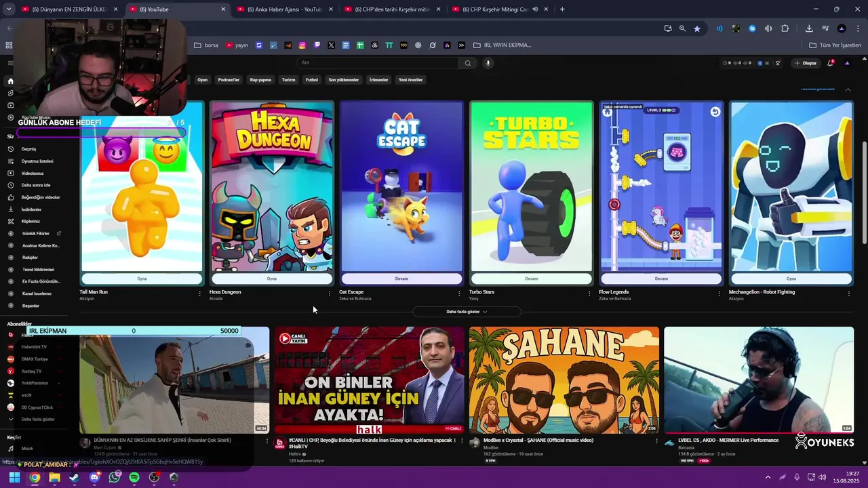Collapse the Playables section chevron
This screenshot has height=488, width=868.
click(848, 89)
